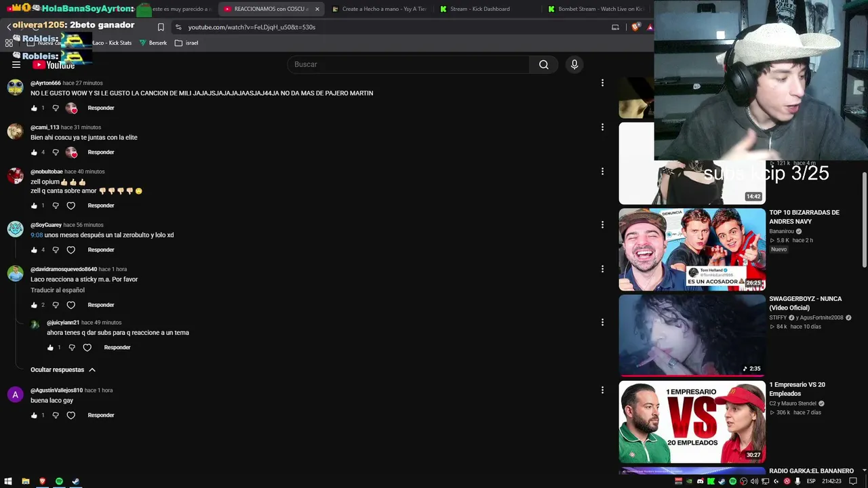Like the @Ayrton666 comment
Viewport: 868px width, 488px height.
point(34,108)
